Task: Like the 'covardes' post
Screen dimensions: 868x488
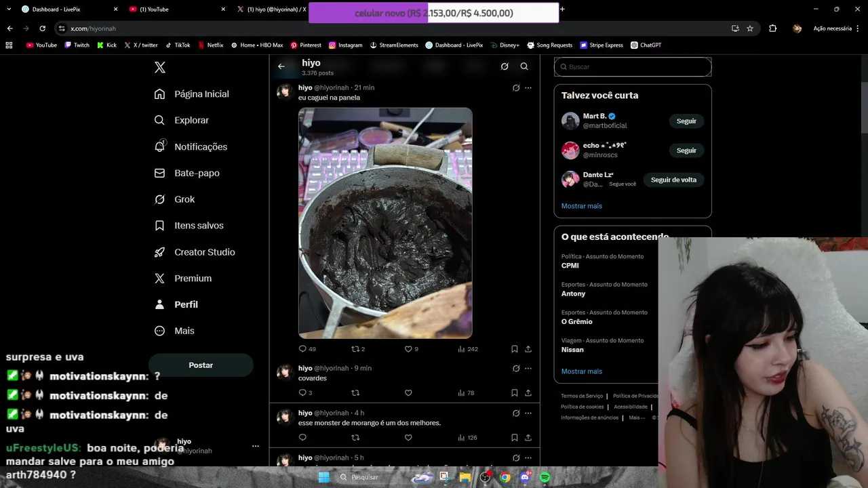Action: (408, 393)
